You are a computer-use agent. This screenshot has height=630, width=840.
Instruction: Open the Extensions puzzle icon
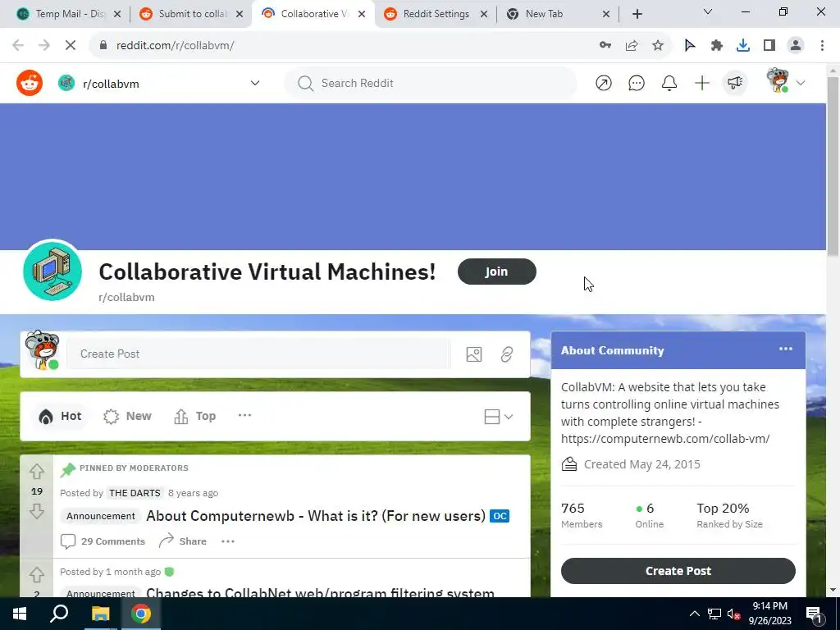(716, 46)
